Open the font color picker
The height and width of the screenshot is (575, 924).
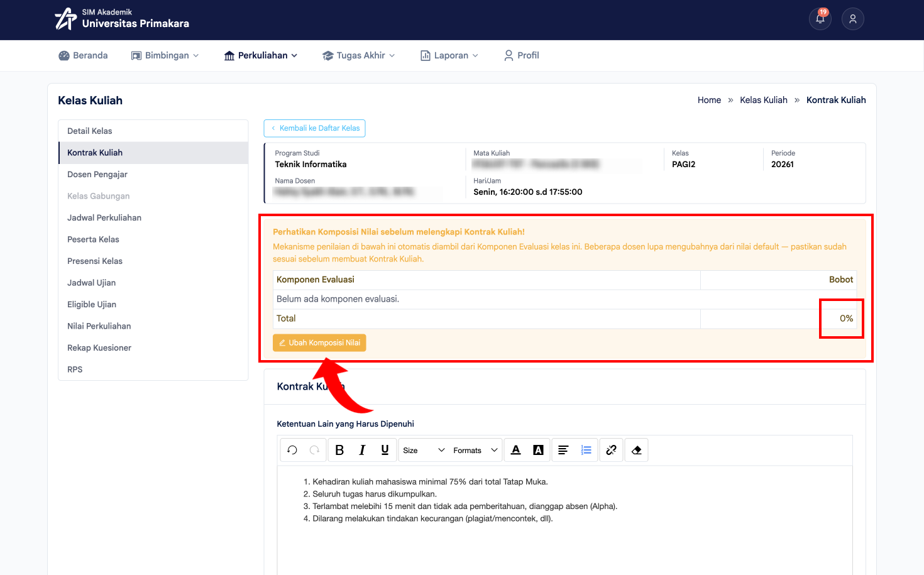516,450
